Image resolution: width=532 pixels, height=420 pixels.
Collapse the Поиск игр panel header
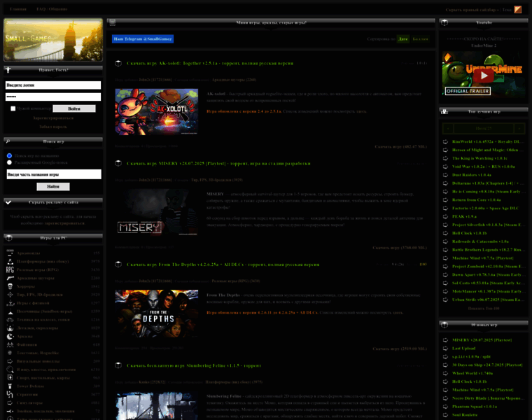tap(53, 141)
